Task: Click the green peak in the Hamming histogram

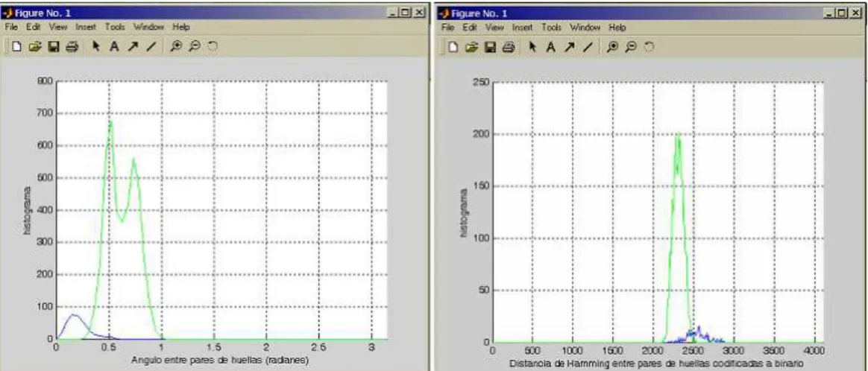Action: tap(678, 134)
